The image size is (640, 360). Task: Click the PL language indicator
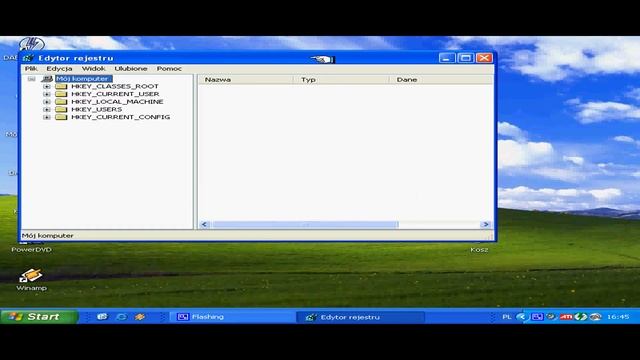pyautogui.click(x=507, y=317)
